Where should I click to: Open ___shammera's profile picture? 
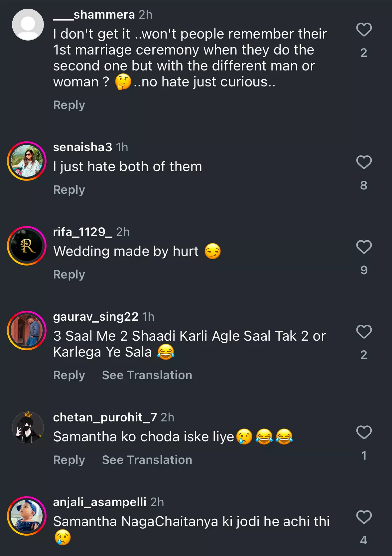(x=28, y=25)
